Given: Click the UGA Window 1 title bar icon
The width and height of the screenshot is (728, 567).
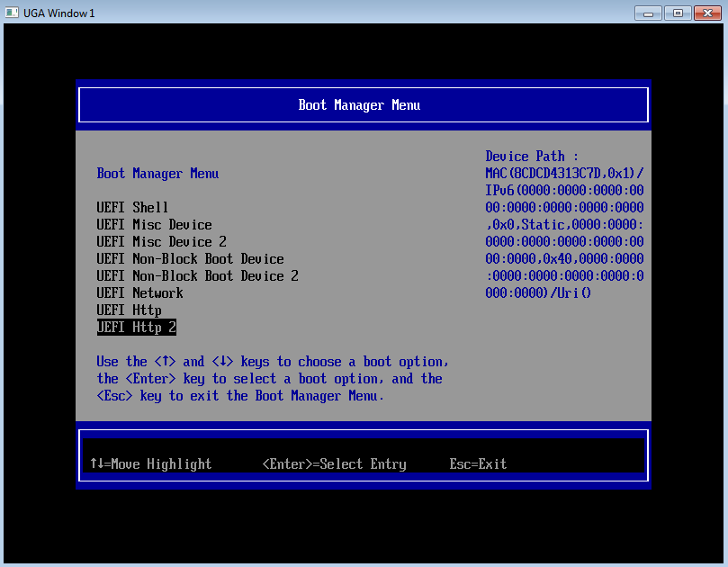Looking at the screenshot, I should coord(12,13).
